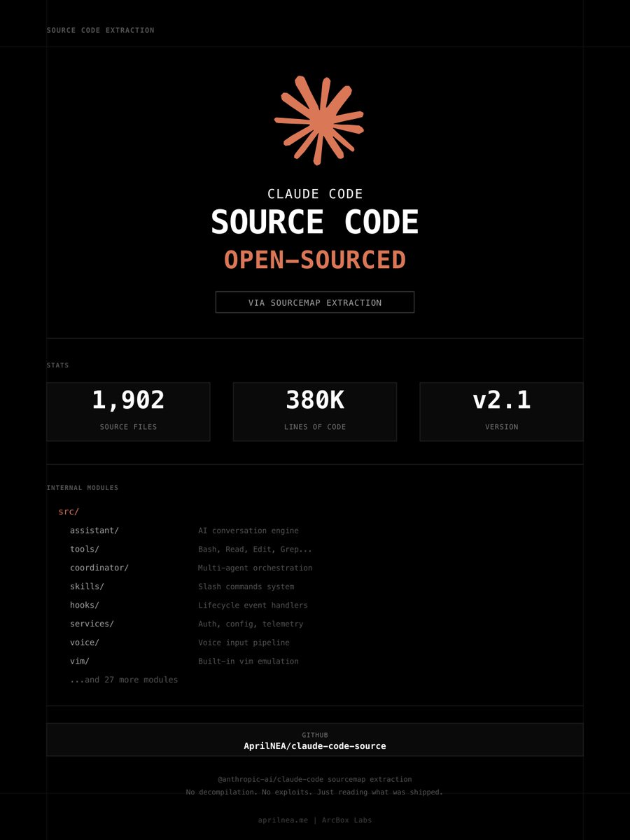Image resolution: width=630 pixels, height=840 pixels.
Task: Click the OPEN-SOURCED orange headline
Action: coord(315,260)
